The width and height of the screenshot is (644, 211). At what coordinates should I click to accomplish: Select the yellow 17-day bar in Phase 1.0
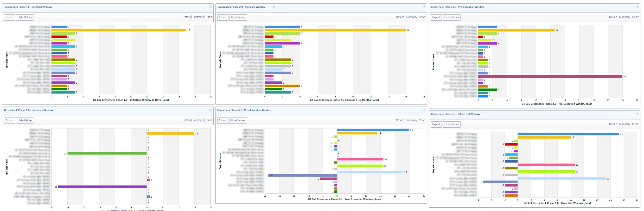coord(119,30)
